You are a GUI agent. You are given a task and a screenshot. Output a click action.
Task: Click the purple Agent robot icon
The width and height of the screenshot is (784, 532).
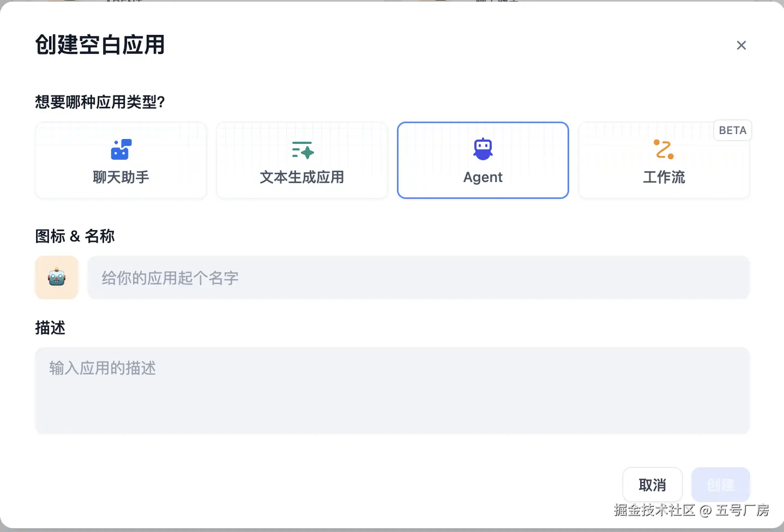pos(483,149)
